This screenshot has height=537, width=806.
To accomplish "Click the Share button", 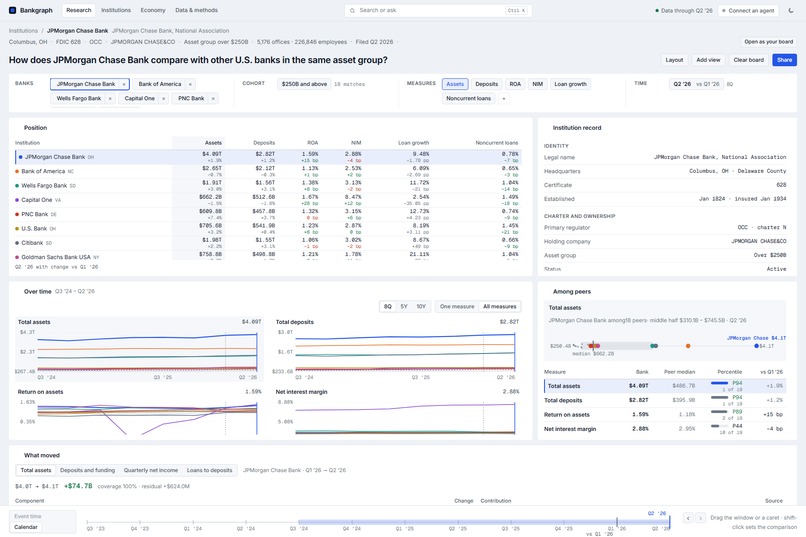I will coord(784,60).
